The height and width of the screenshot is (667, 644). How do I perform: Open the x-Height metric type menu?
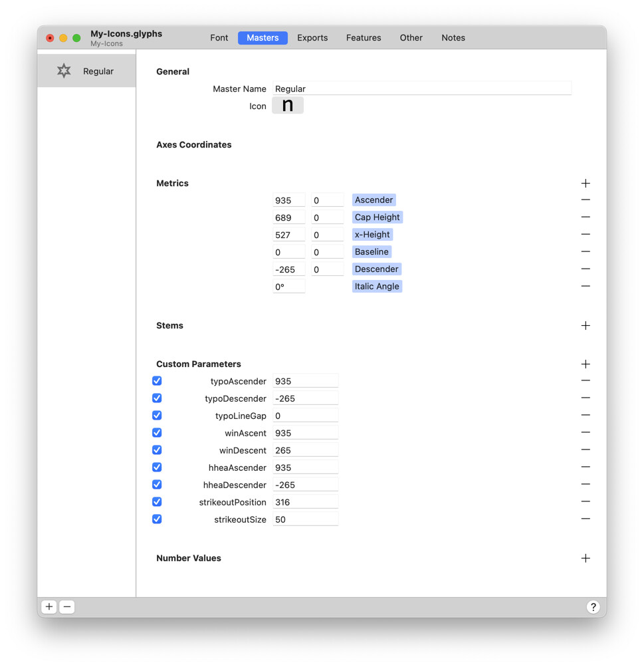point(372,235)
